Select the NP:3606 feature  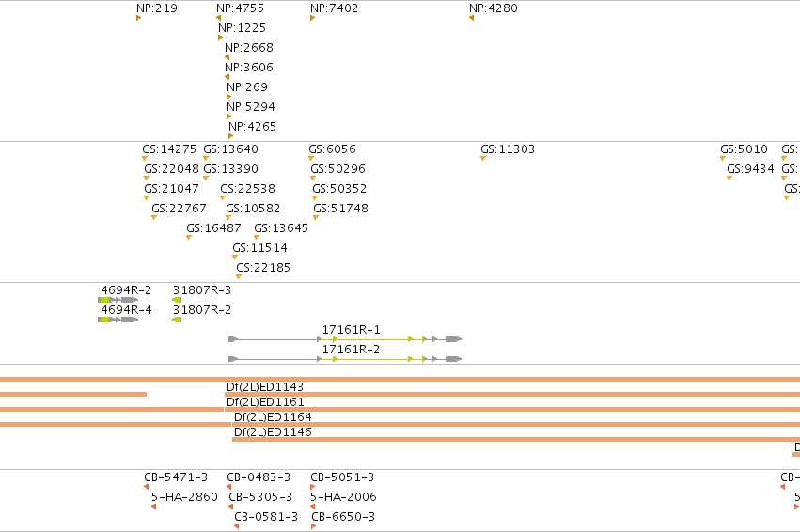point(227,77)
